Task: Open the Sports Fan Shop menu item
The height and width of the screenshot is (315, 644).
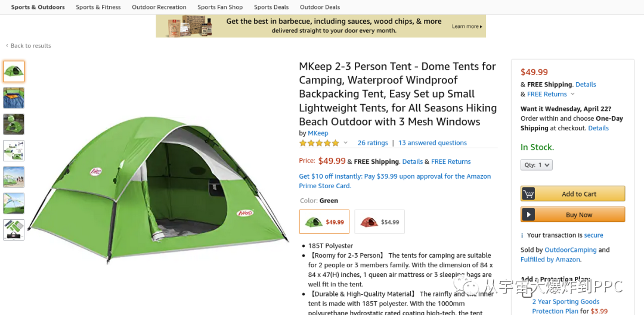Action: click(220, 7)
